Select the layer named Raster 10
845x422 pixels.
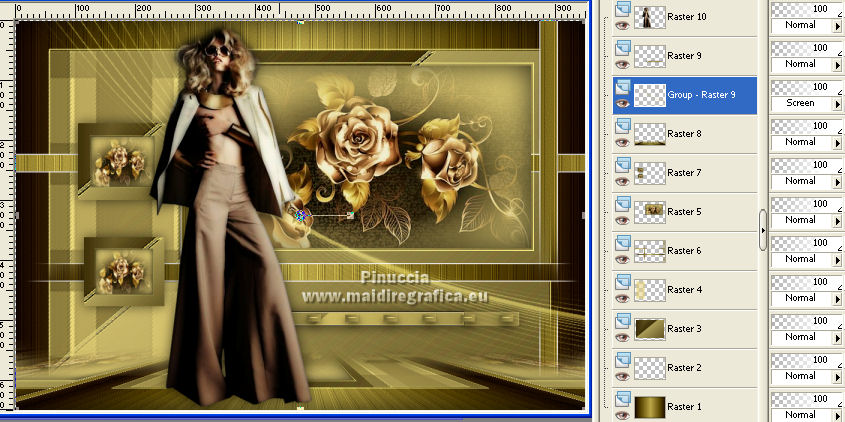(687, 17)
